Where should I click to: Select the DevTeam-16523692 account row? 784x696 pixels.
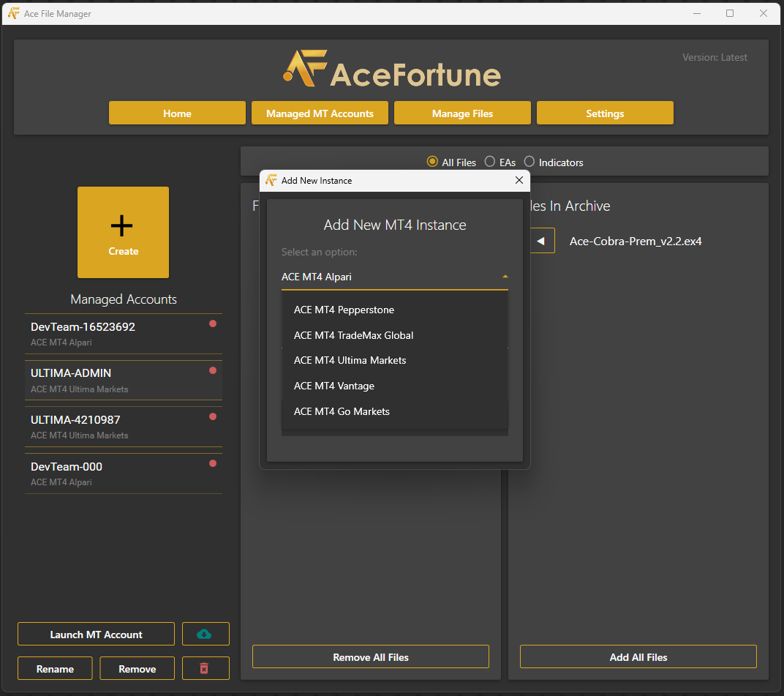pyautogui.click(x=124, y=334)
